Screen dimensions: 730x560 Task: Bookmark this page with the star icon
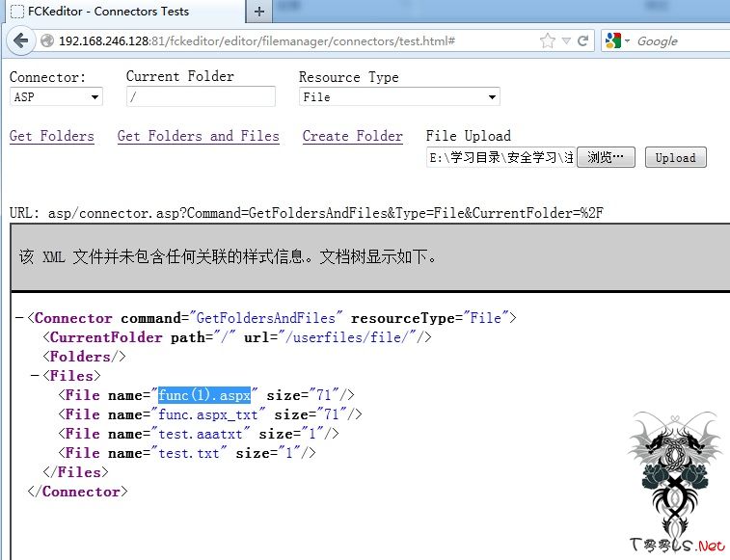[x=548, y=41]
